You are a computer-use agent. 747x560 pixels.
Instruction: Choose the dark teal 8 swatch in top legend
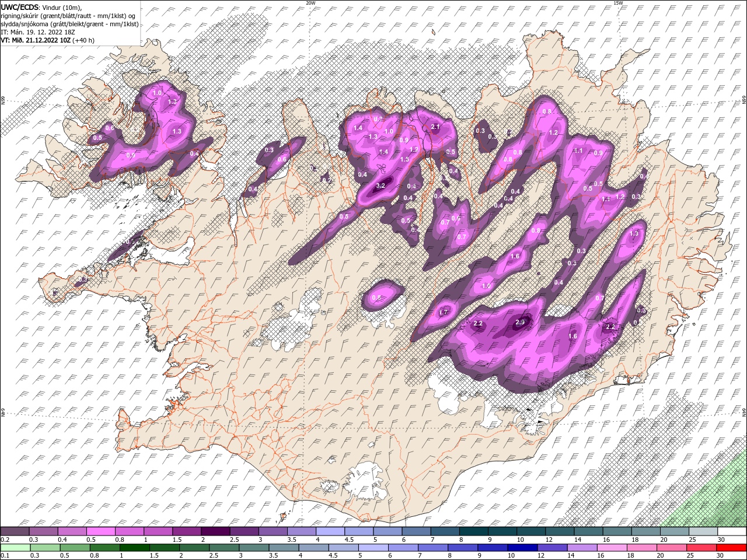[x=473, y=531]
